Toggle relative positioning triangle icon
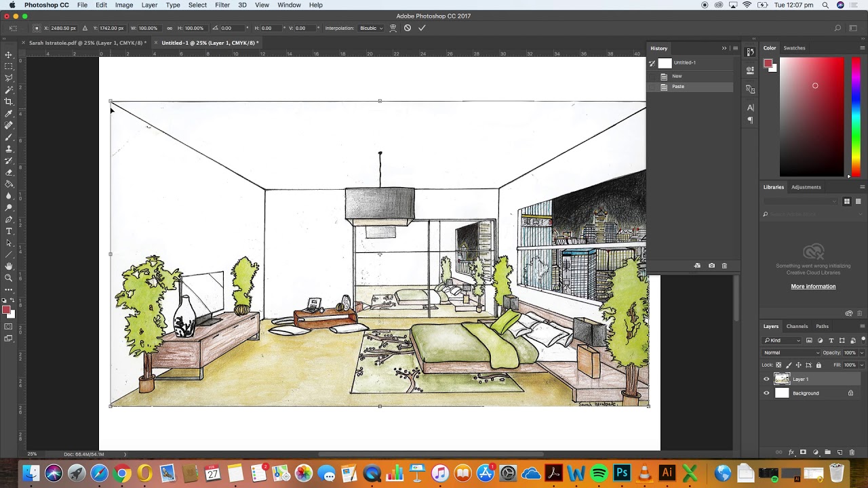Screen dimensions: 868x488 (85, 28)
